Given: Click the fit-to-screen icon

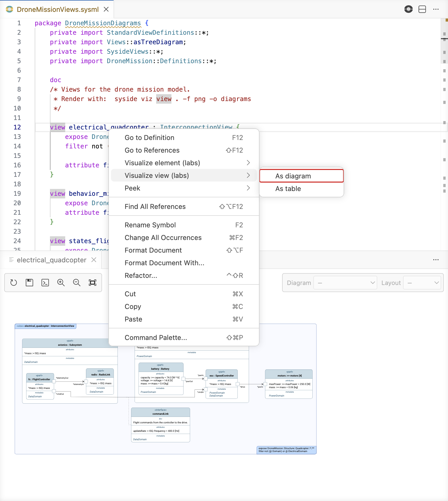Looking at the screenshot, I should coord(93,283).
